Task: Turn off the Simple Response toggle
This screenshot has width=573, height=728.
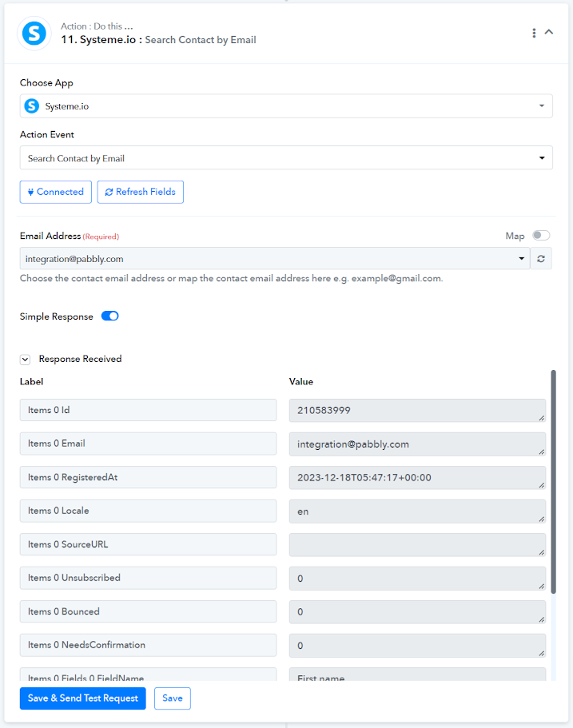Action: point(110,316)
